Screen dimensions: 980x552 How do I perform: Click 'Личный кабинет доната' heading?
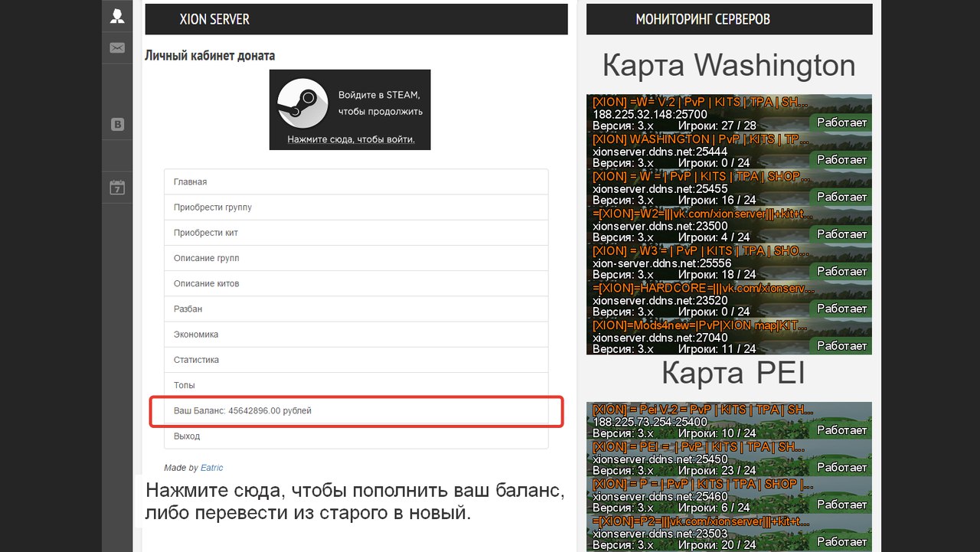210,56
